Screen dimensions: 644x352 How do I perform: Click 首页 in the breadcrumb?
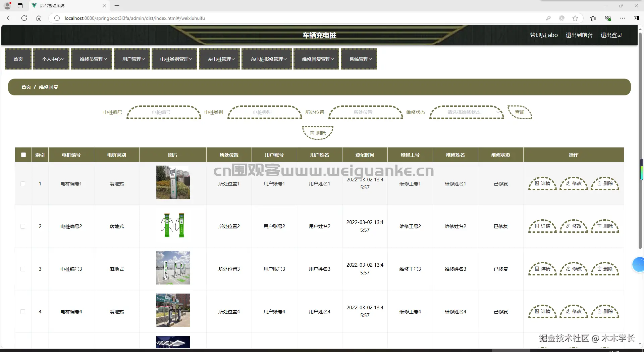tap(26, 87)
